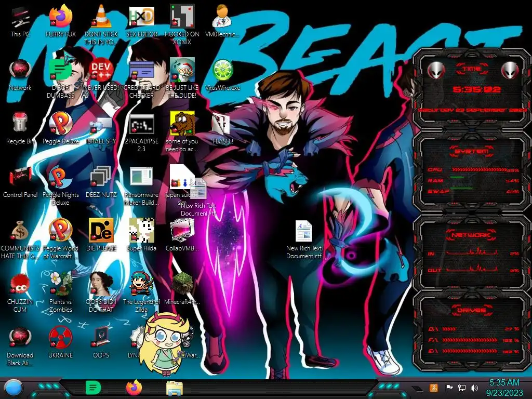Open the Ransomware Maker Builder icon
The width and height of the screenshot is (532, 399).
141,185
